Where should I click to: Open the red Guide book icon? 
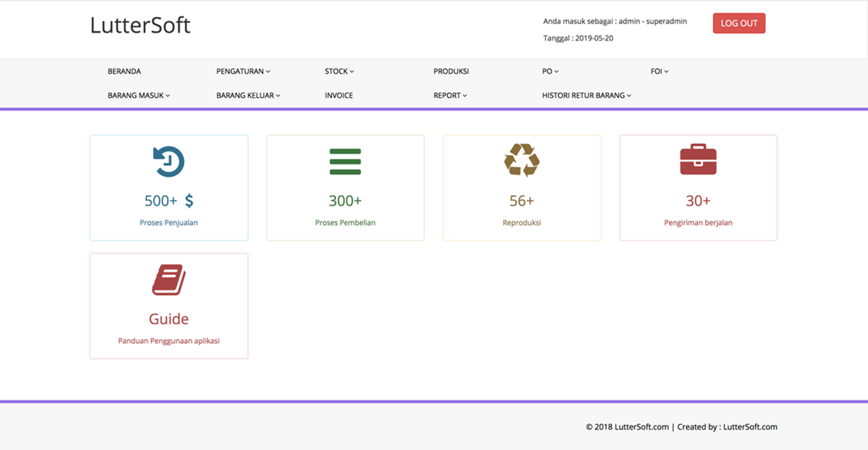click(169, 280)
